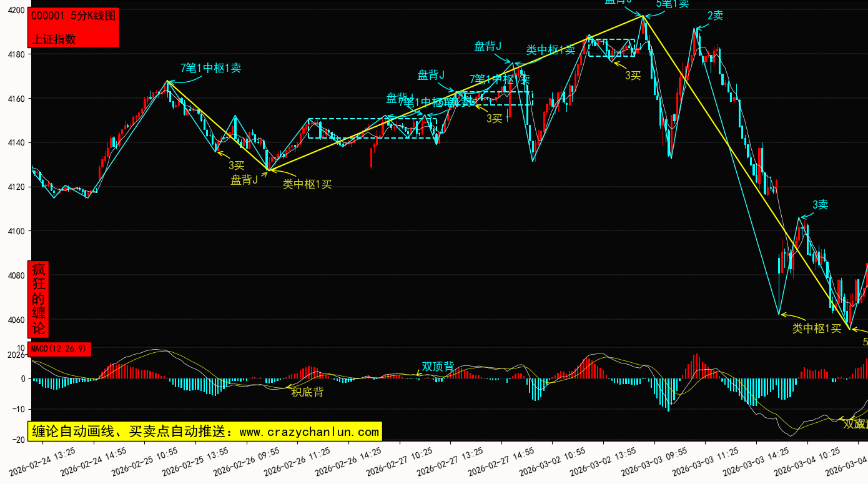Select the 2卖 sell point marker
The image size is (868, 484).
[715, 16]
